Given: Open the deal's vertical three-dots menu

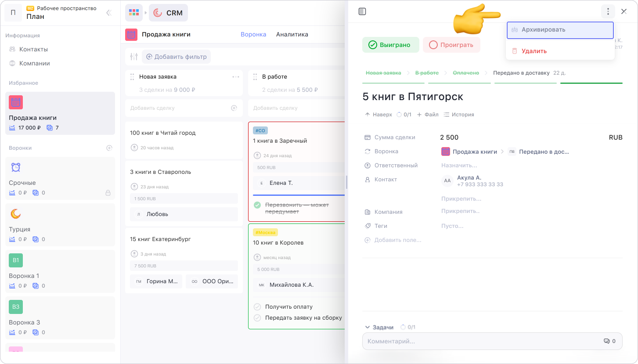Looking at the screenshot, I should pos(608,11).
